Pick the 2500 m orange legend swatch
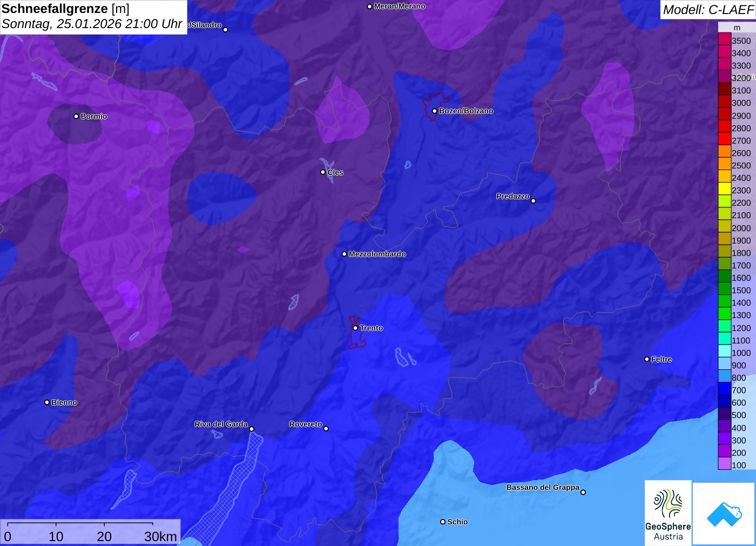The image size is (756, 546). tap(725, 165)
